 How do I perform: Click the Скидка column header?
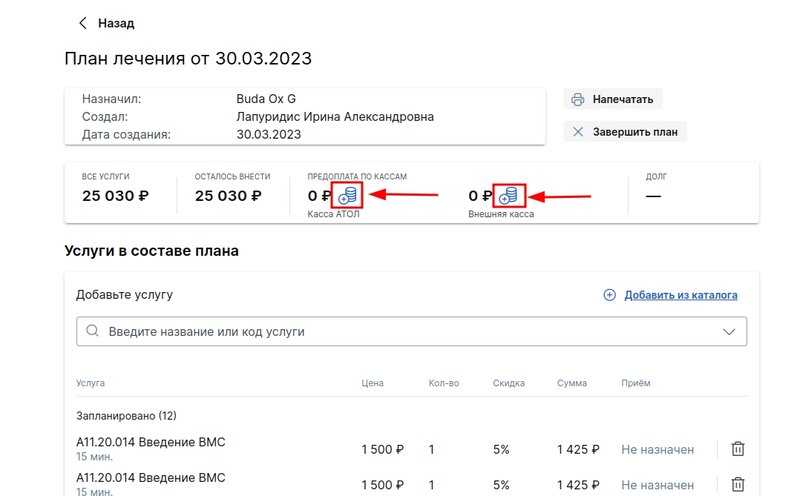tap(508, 383)
